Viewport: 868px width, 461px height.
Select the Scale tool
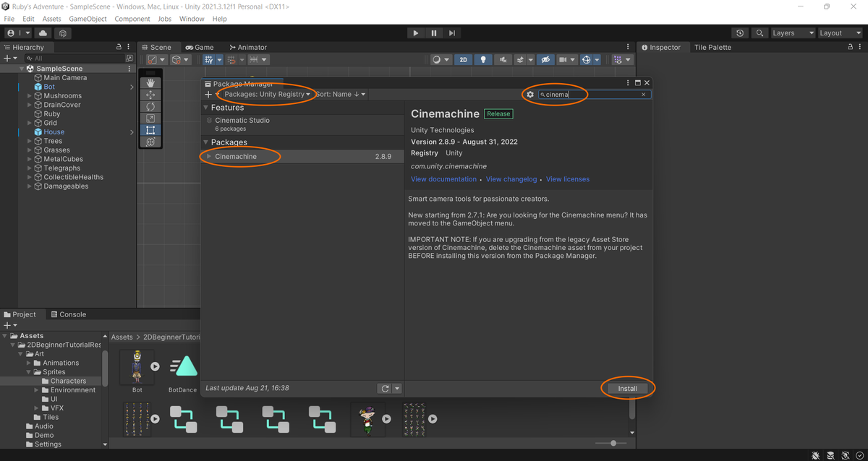pyautogui.click(x=150, y=118)
